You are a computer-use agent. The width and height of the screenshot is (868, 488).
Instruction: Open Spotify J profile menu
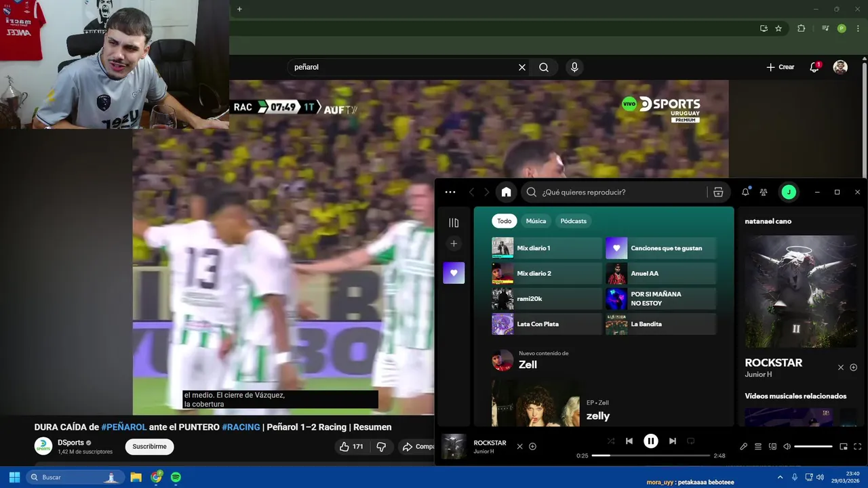(789, 192)
